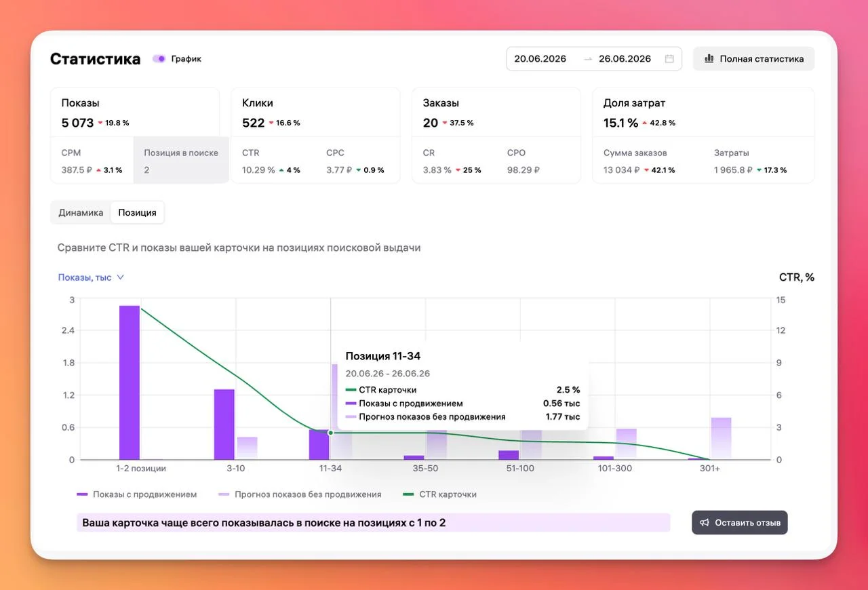Click the Оставить отзыв button
The image size is (868, 590).
click(740, 523)
